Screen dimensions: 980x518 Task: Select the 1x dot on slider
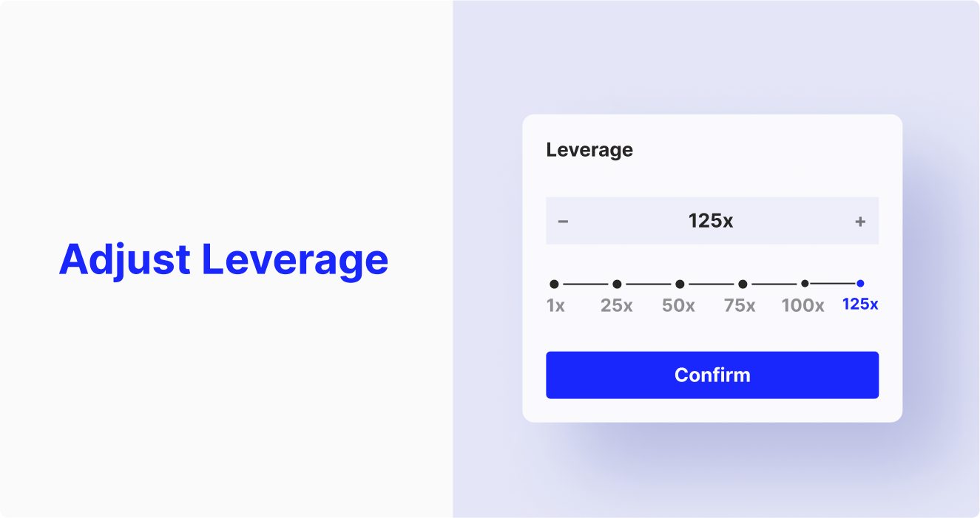554,284
